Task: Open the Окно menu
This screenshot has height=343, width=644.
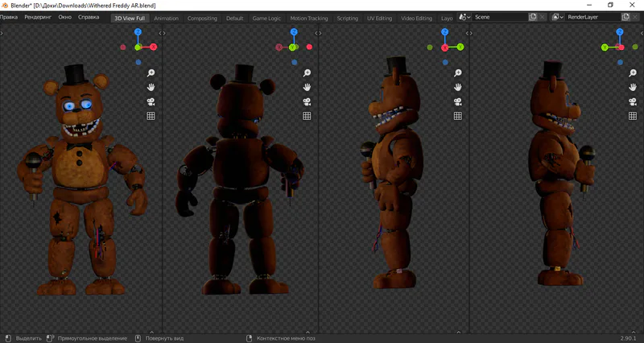Action: (x=65, y=17)
